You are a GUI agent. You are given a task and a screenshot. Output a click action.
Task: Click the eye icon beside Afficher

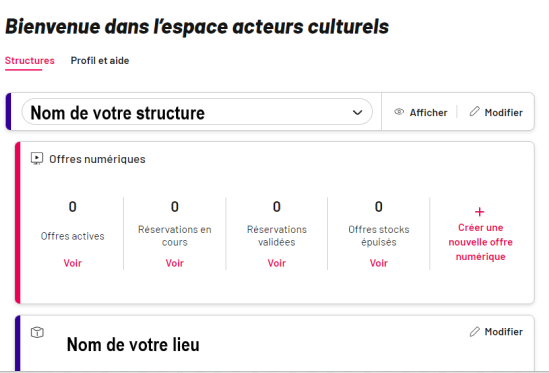click(399, 112)
